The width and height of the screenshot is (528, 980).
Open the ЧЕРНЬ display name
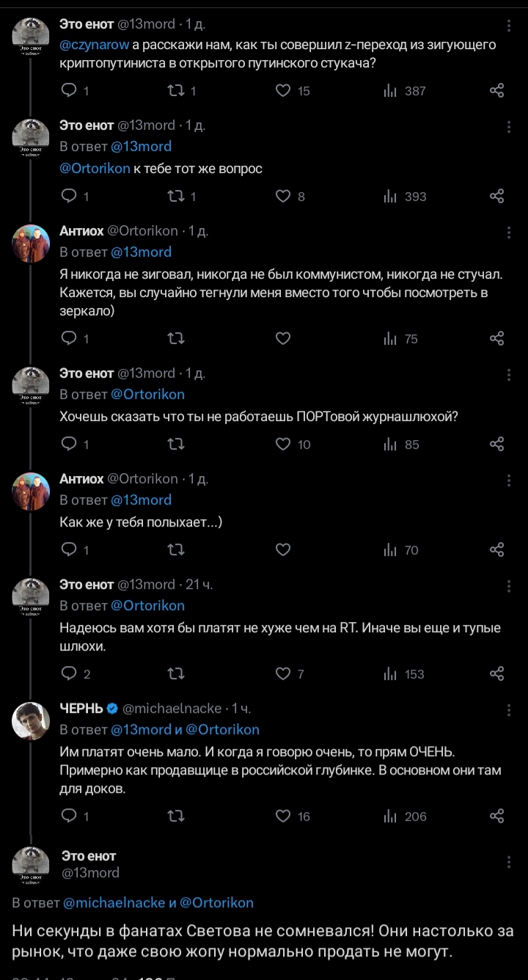click(x=81, y=709)
